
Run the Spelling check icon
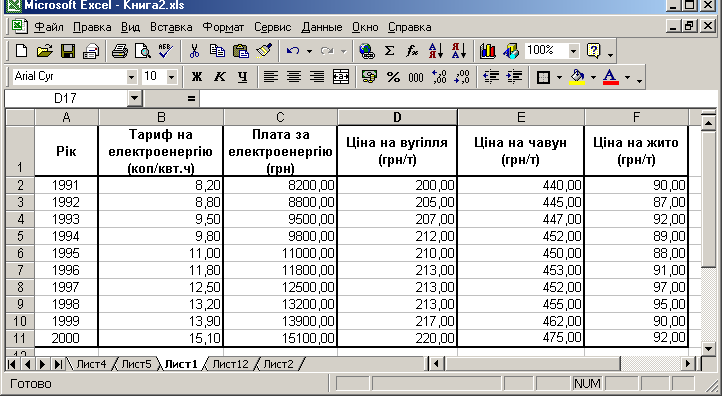click(x=165, y=51)
